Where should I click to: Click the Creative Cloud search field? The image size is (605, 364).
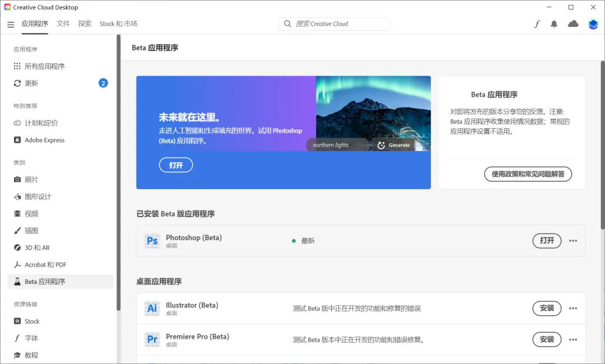point(334,24)
